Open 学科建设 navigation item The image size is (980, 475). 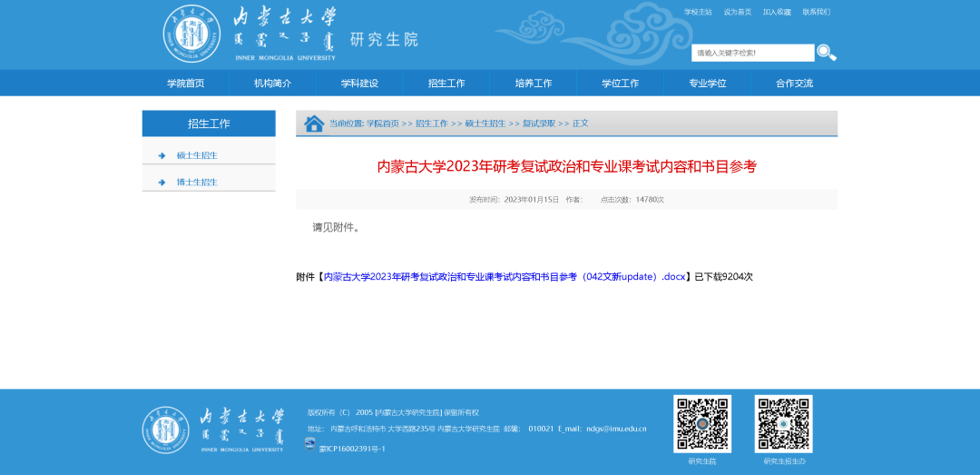click(359, 84)
